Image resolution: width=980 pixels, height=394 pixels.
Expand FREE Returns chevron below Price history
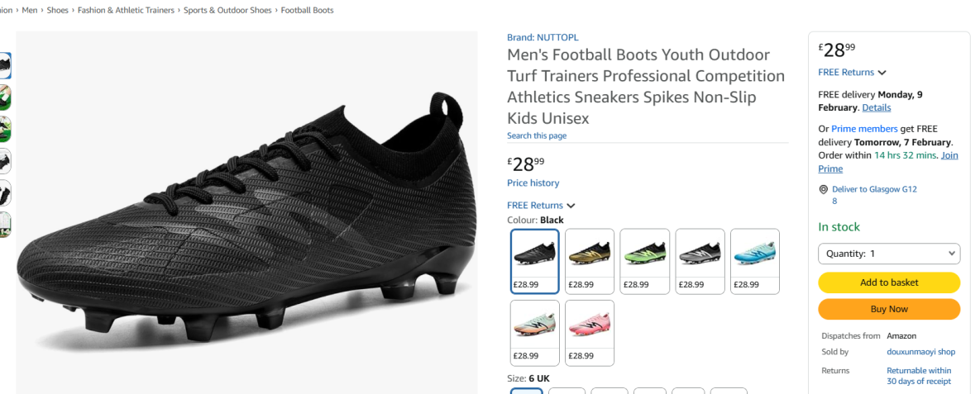[571, 206]
